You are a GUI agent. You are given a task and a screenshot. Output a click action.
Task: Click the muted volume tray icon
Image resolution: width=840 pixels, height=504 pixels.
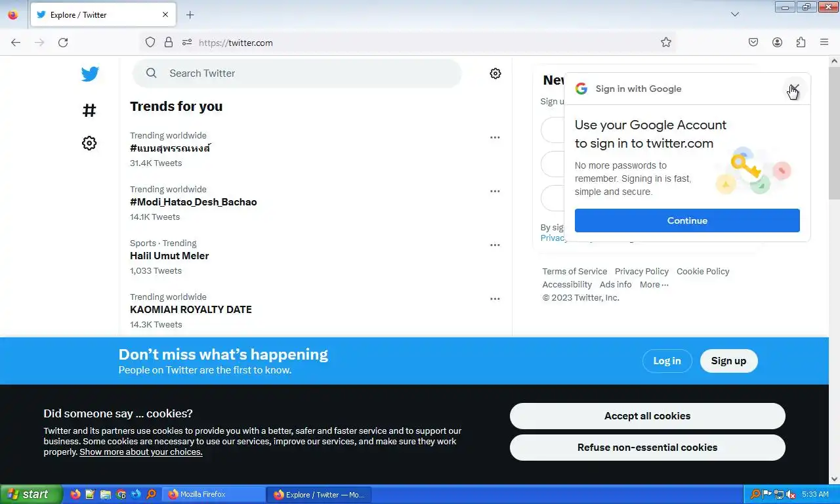(x=791, y=494)
